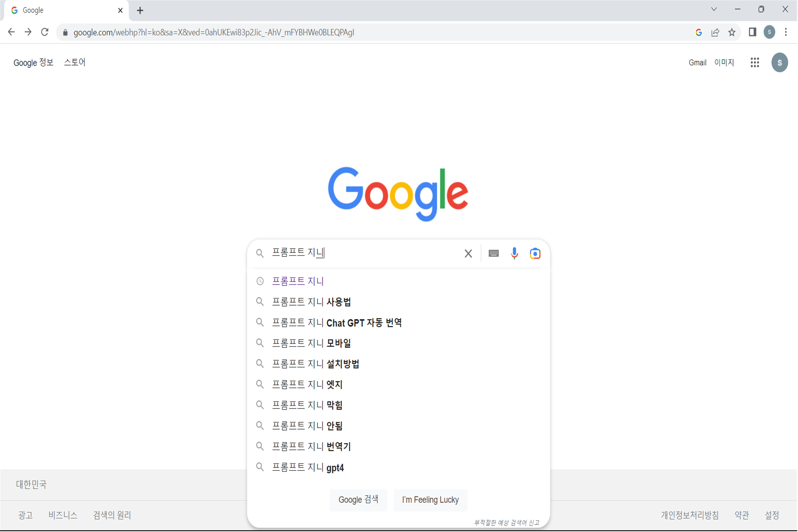Image resolution: width=798 pixels, height=532 pixels.
Task: Open the 설정 footer menu
Action: pyautogui.click(x=772, y=515)
